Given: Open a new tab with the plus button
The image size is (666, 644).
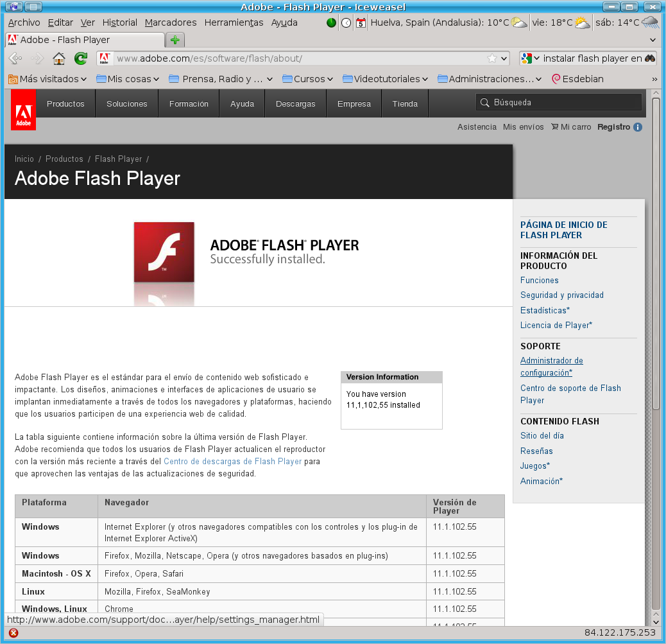Looking at the screenshot, I should pyautogui.click(x=175, y=40).
